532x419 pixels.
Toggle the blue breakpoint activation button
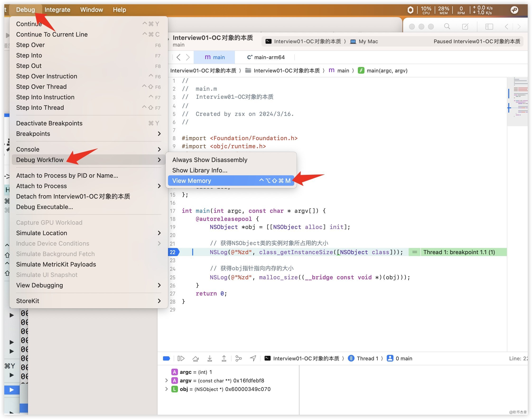pyautogui.click(x=166, y=358)
